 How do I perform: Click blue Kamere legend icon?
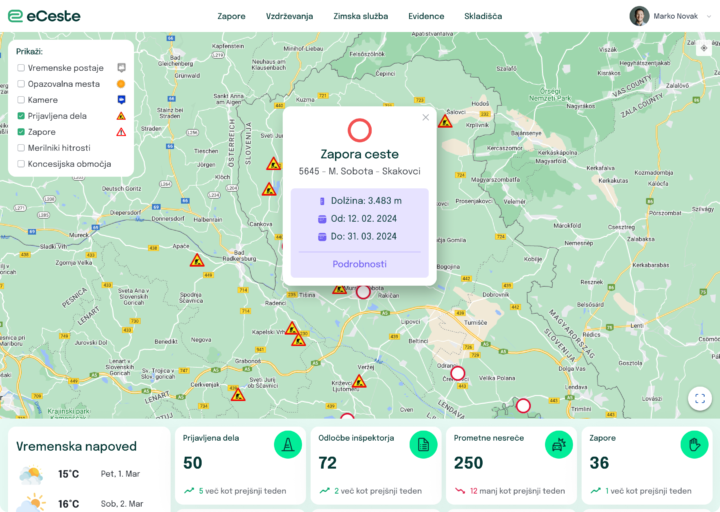click(x=121, y=100)
